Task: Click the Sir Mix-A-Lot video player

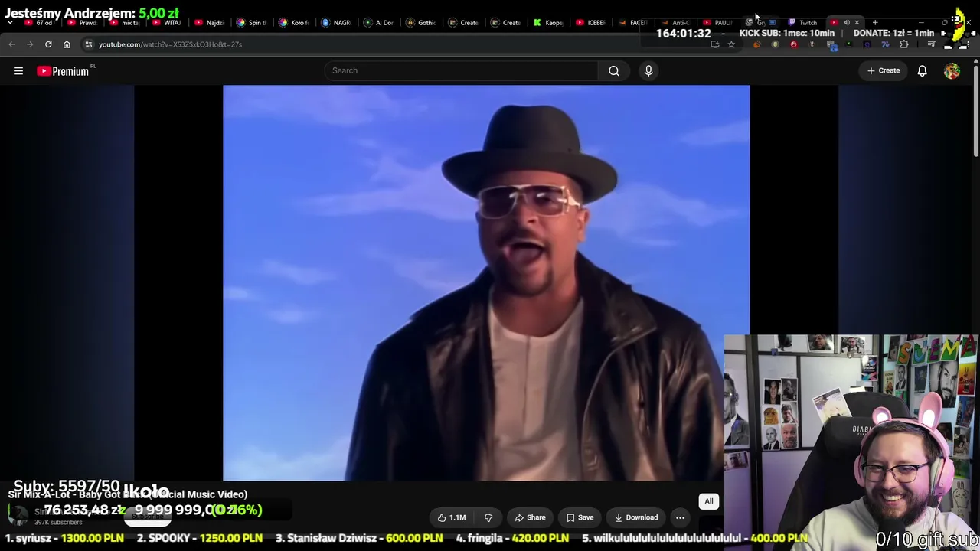Action: 486,283
